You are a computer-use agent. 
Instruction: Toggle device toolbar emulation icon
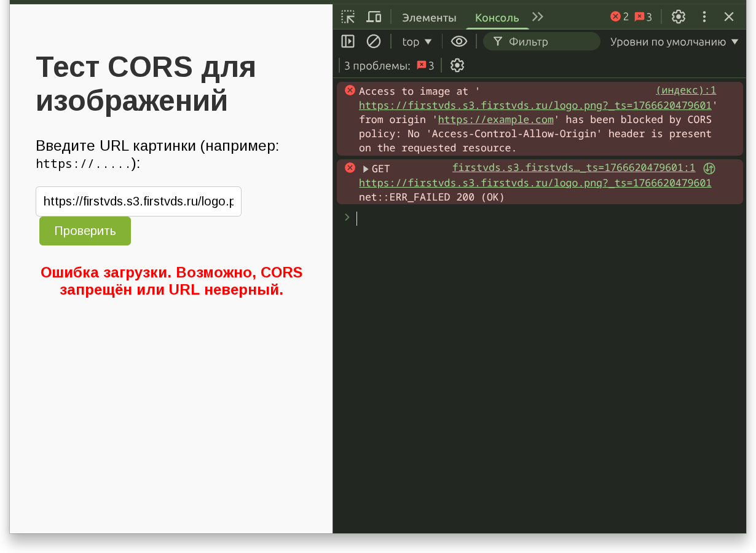coord(374,17)
